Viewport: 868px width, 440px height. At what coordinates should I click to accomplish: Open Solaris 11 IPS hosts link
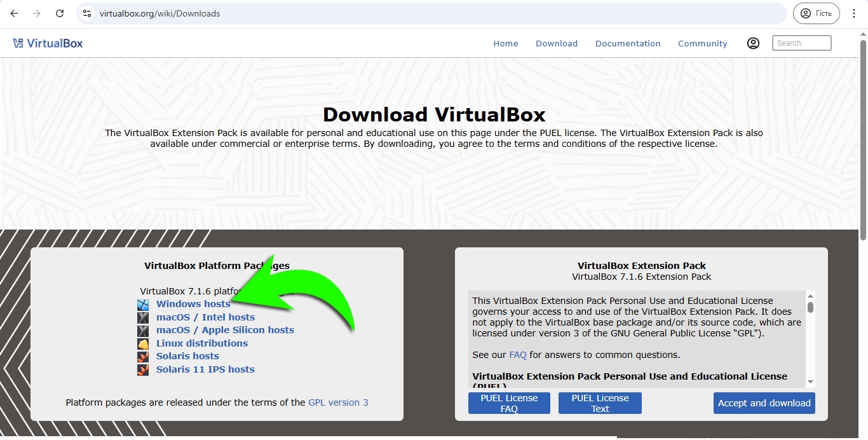click(205, 369)
